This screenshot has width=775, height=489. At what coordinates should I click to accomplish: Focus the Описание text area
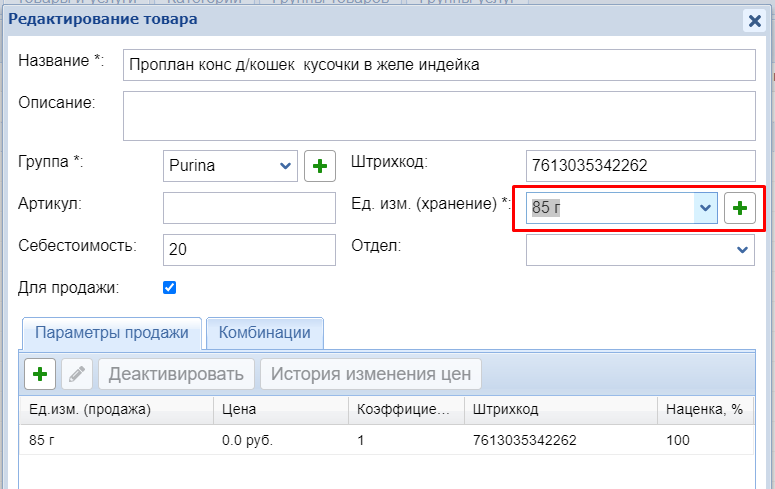pos(438,115)
